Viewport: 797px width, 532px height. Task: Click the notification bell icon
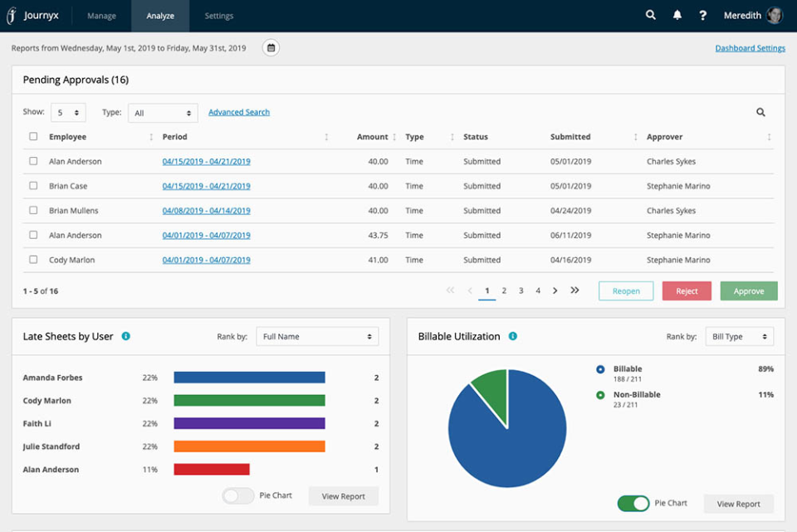pos(677,15)
